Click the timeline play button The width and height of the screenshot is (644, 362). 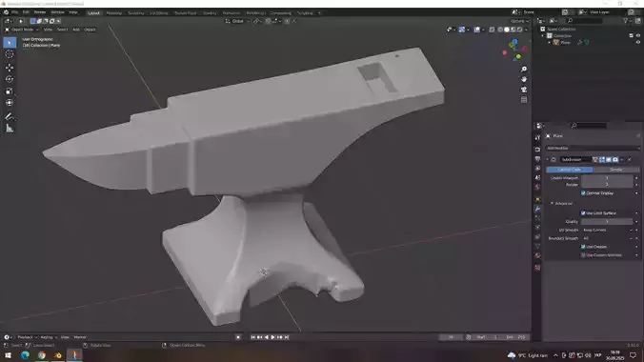click(273, 337)
